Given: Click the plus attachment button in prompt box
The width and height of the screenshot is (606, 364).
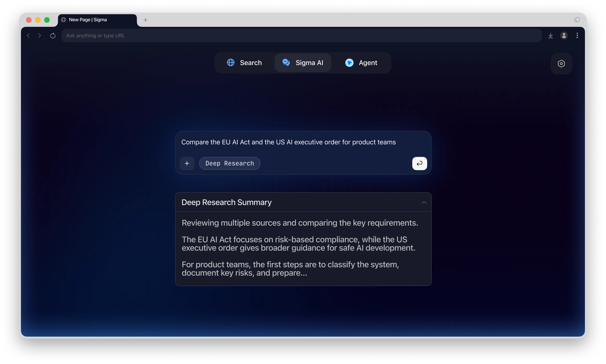Looking at the screenshot, I should coord(187,164).
